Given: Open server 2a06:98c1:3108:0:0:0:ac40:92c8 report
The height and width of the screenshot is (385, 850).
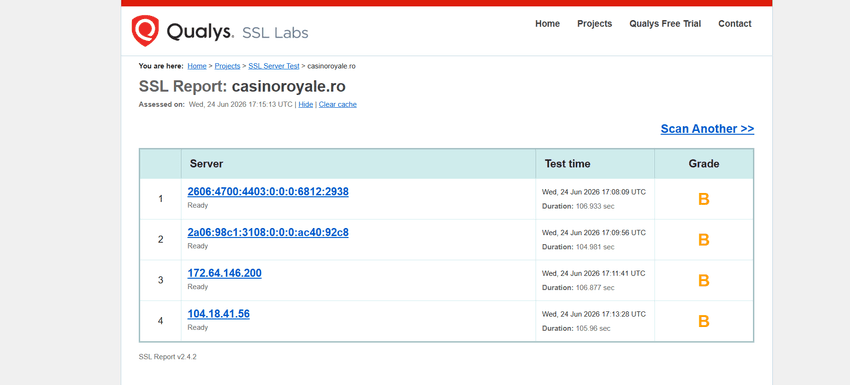Looking at the screenshot, I should (x=268, y=232).
